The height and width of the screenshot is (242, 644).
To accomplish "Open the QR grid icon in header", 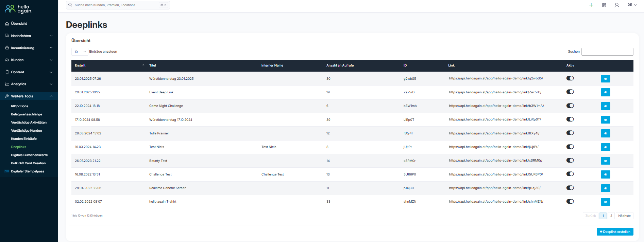I will [x=604, y=5].
